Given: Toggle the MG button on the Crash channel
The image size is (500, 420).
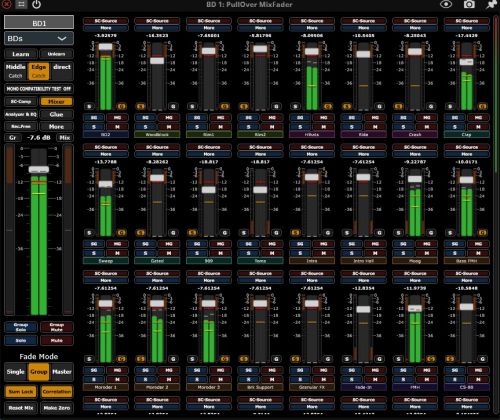Looking at the screenshot, I should pyautogui.click(x=427, y=118).
